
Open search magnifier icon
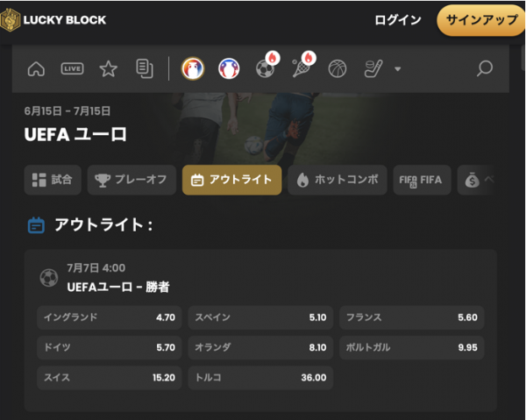(485, 68)
